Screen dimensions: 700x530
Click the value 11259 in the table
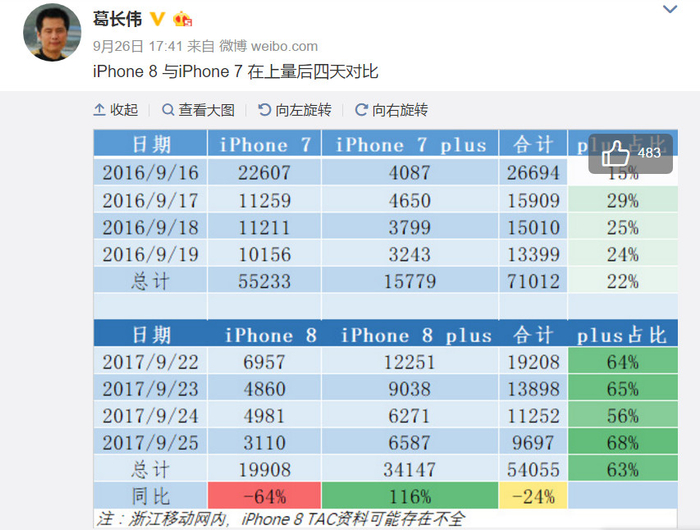(x=264, y=200)
